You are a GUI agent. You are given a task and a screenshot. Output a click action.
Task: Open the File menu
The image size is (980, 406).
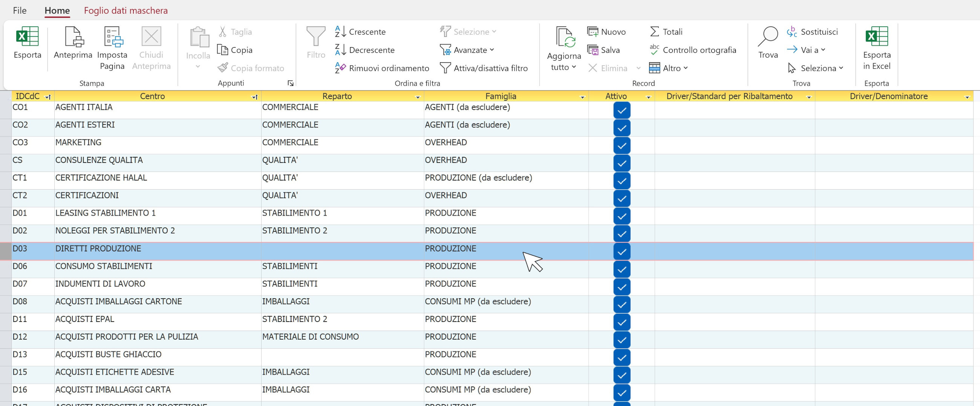pyautogui.click(x=20, y=10)
